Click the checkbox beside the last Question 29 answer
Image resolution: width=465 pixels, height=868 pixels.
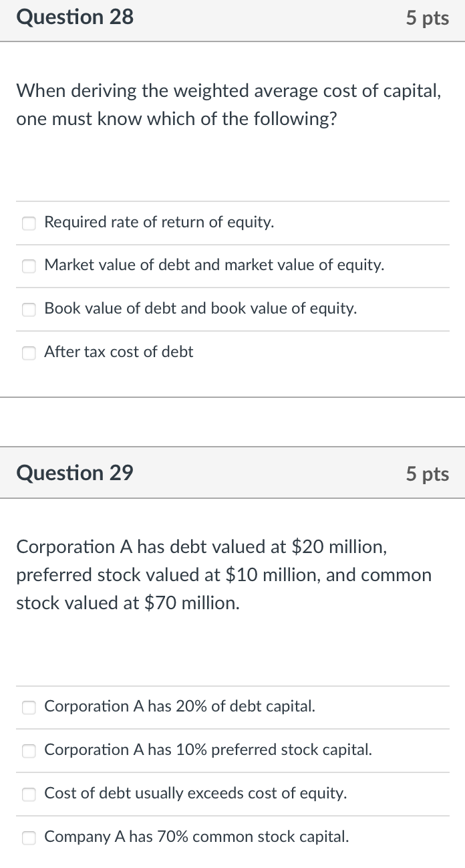coord(29,837)
